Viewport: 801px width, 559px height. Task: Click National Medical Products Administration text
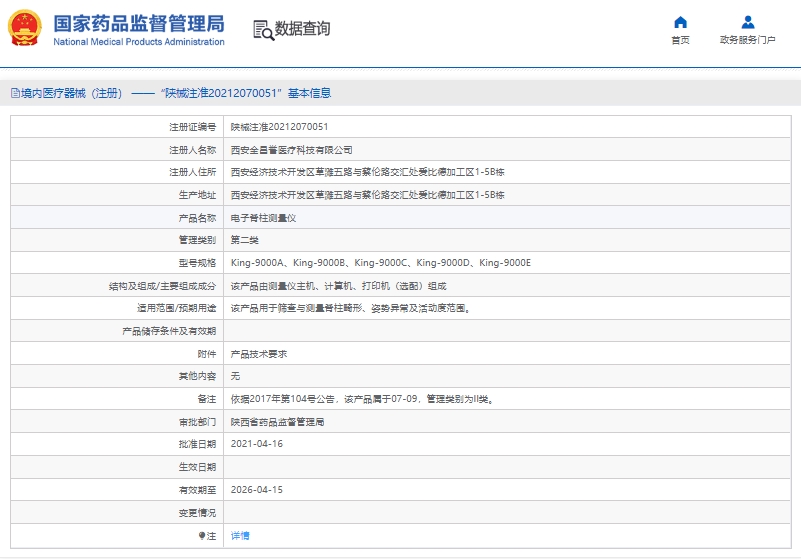(139, 42)
